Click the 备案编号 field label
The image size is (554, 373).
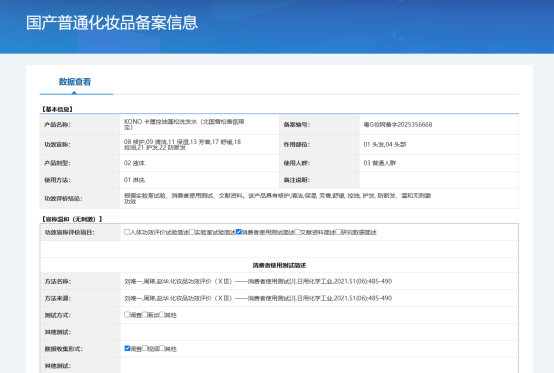click(x=297, y=125)
